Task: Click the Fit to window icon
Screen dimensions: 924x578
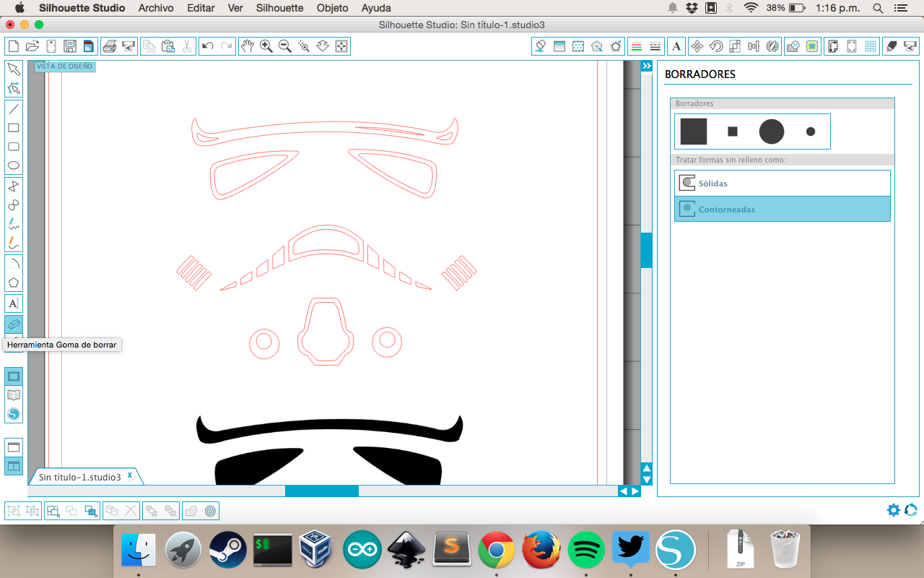Action: click(x=341, y=46)
